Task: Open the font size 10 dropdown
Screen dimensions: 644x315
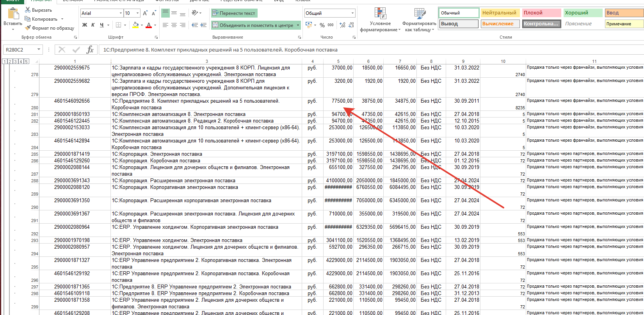Action: coord(137,13)
